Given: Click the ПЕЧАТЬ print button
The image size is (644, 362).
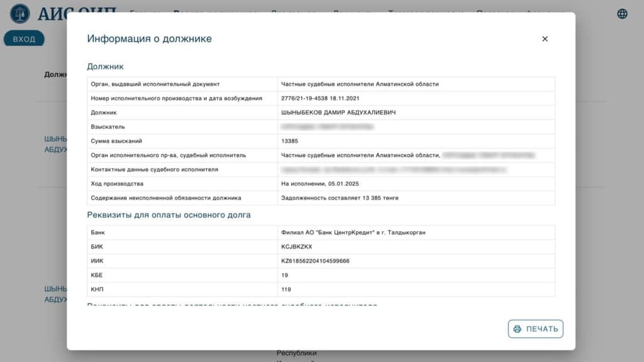Looking at the screenshot, I should point(535,329).
